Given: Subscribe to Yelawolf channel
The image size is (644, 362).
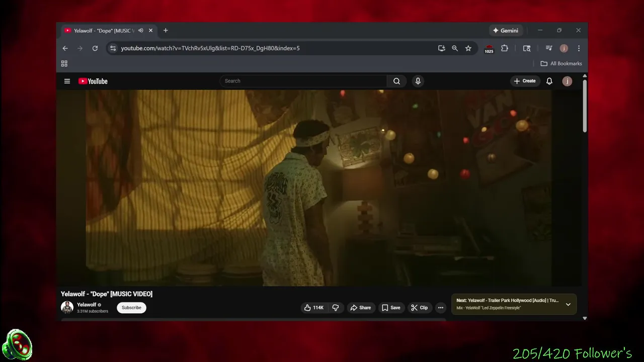Looking at the screenshot, I should (x=131, y=308).
